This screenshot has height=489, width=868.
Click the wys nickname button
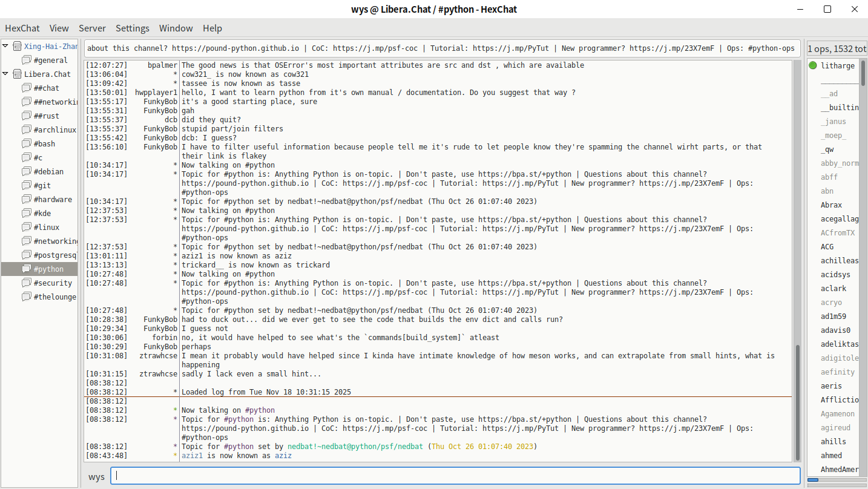click(96, 476)
